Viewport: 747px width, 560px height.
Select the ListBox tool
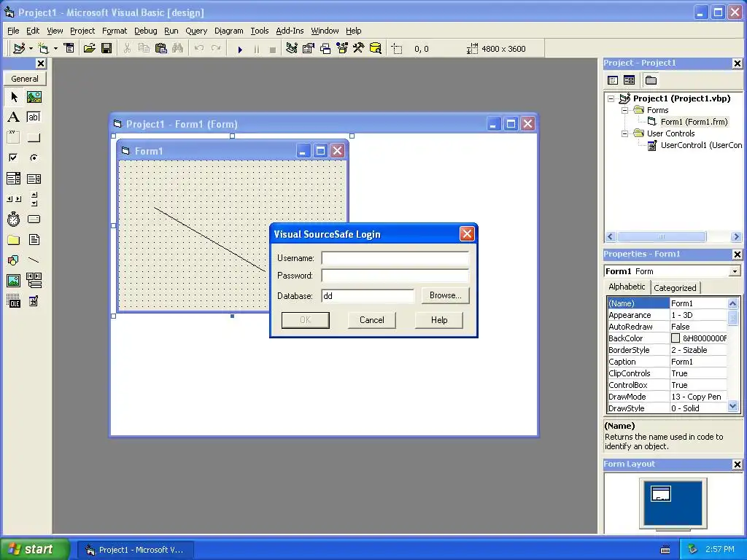tap(34, 179)
